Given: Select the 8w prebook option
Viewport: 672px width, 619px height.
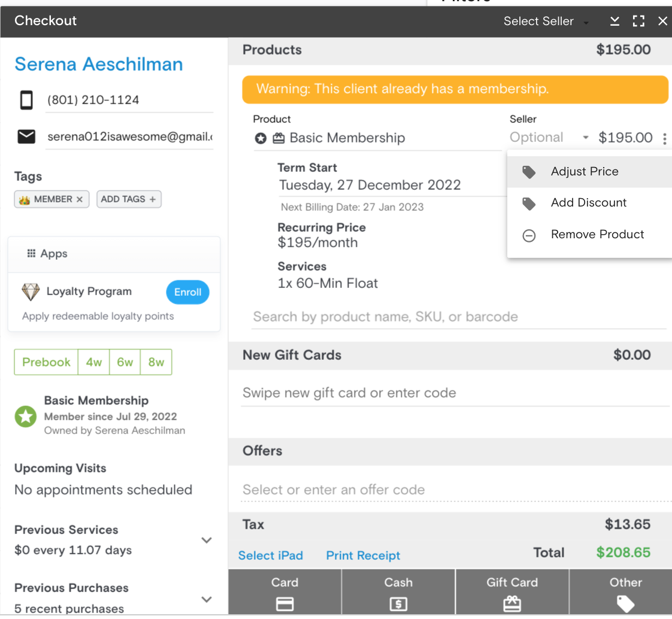Looking at the screenshot, I should (x=156, y=362).
